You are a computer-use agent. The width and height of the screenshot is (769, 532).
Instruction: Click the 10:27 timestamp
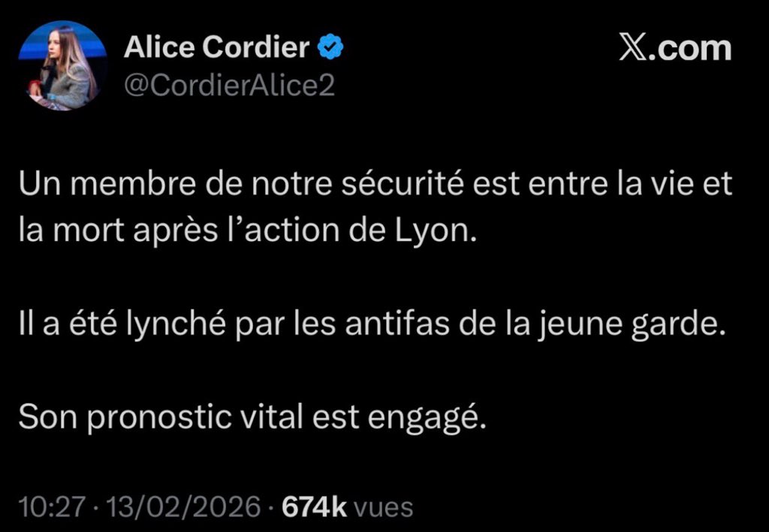tap(52, 507)
